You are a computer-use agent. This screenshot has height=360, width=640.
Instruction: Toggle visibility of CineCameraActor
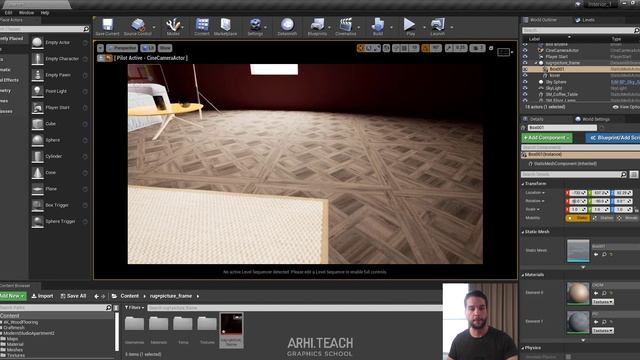(x=525, y=51)
